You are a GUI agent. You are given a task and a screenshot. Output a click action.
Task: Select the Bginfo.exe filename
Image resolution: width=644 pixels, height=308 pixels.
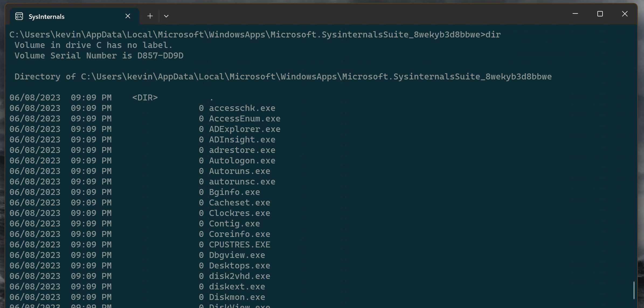pyautogui.click(x=234, y=192)
